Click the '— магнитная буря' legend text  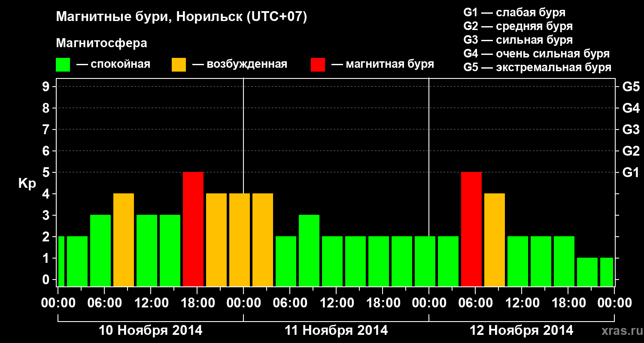click(x=383, y=64)
